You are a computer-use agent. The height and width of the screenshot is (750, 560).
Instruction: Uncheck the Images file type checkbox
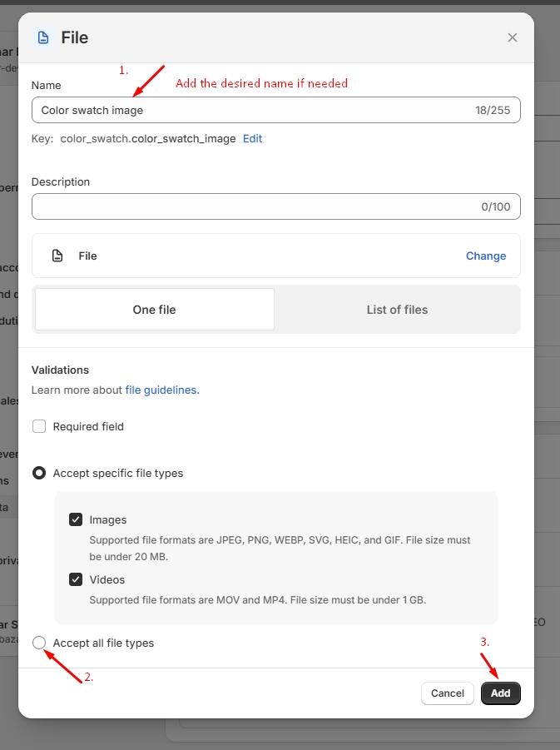point(76,519)
